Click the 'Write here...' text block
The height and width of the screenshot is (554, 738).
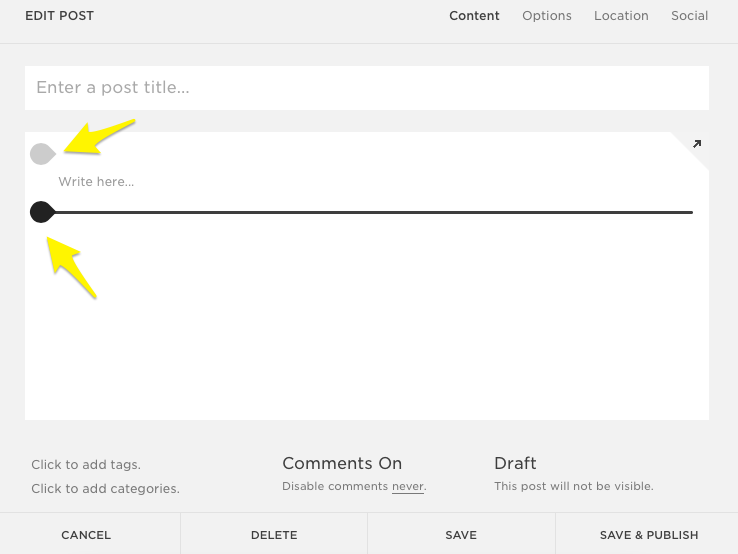[96, 182]
